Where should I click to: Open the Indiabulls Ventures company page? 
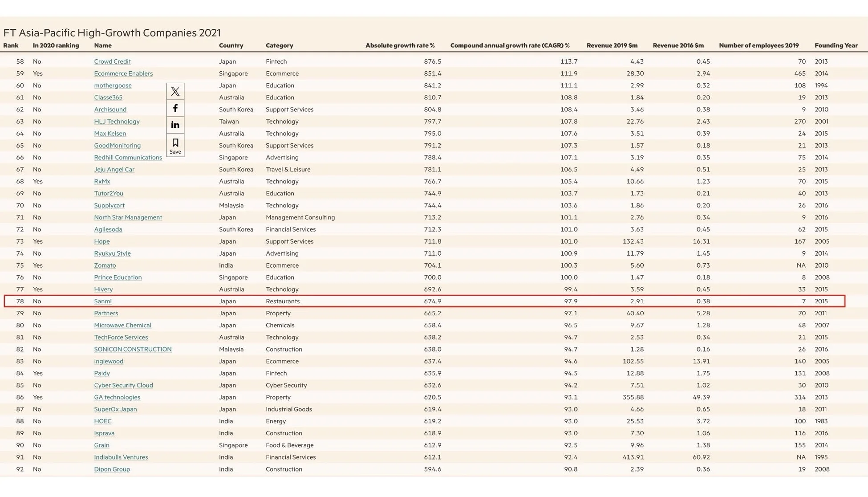(121, 457)
